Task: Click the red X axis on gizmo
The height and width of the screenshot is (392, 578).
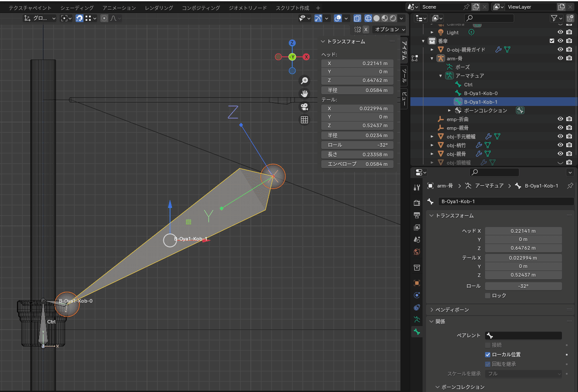Action: coord(306,57)
